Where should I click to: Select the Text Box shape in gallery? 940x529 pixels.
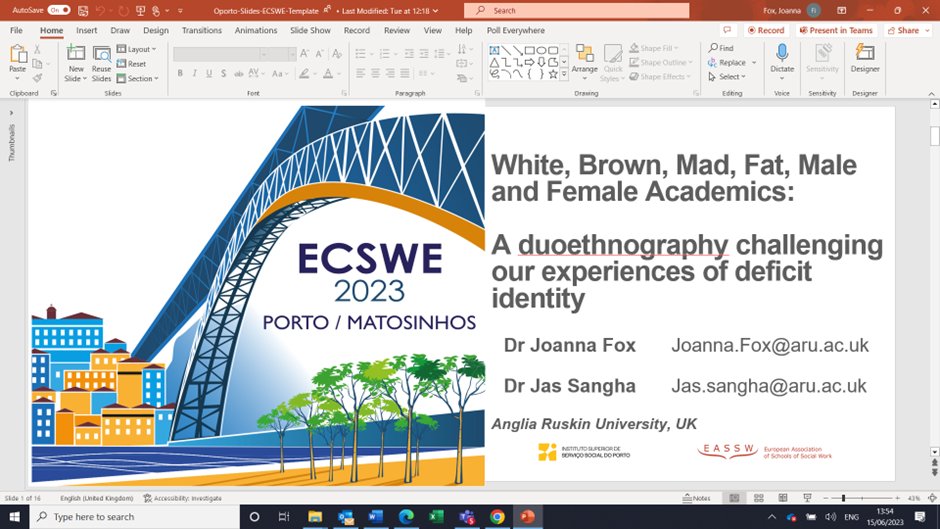tap(495, 50)
